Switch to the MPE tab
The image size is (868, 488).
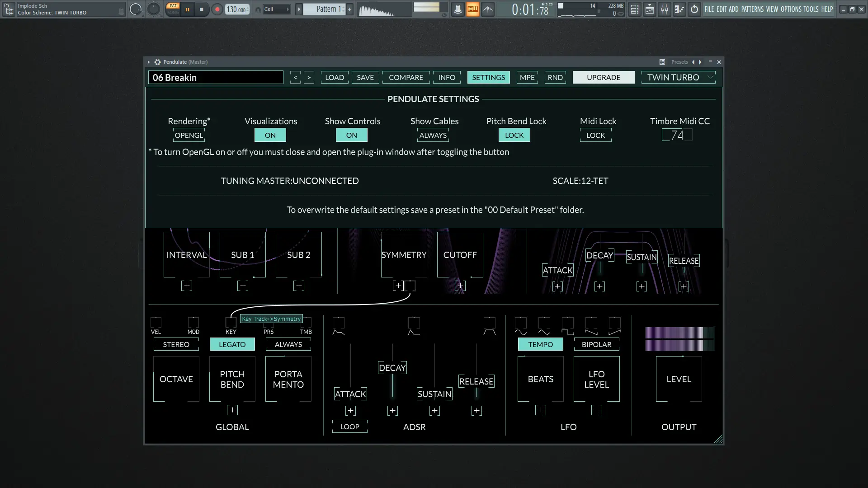[x=527, y=77]
